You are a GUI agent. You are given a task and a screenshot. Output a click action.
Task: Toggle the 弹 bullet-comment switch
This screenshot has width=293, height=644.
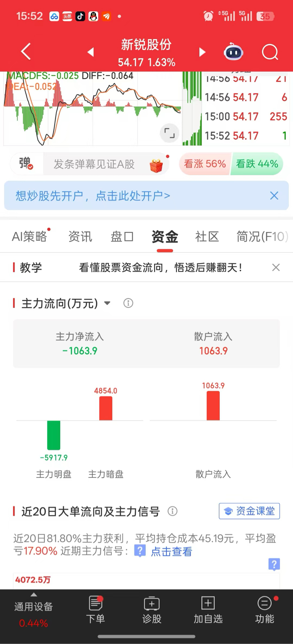[x=26, y=164]
